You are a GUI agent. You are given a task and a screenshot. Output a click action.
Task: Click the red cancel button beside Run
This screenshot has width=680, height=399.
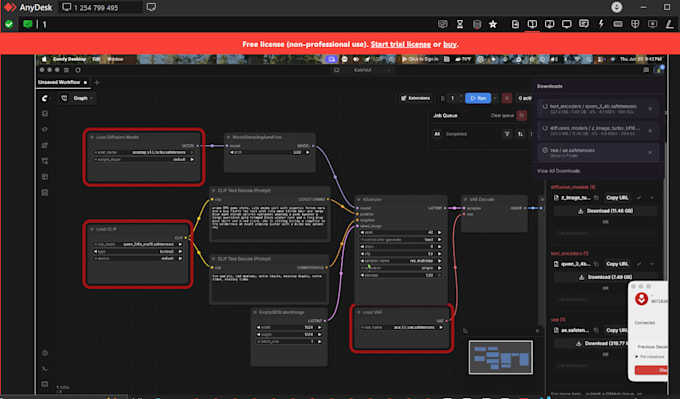[x=507, y=98]
